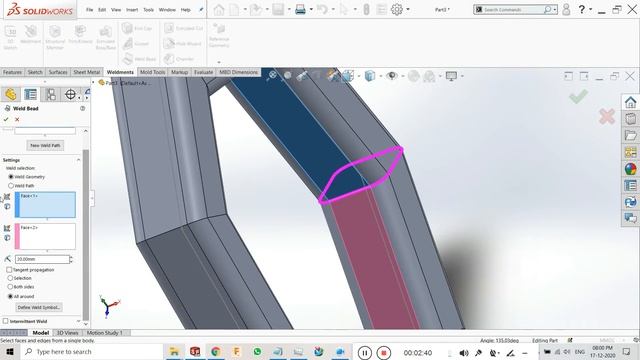Open View Settings monitor icon

[451, 76]
